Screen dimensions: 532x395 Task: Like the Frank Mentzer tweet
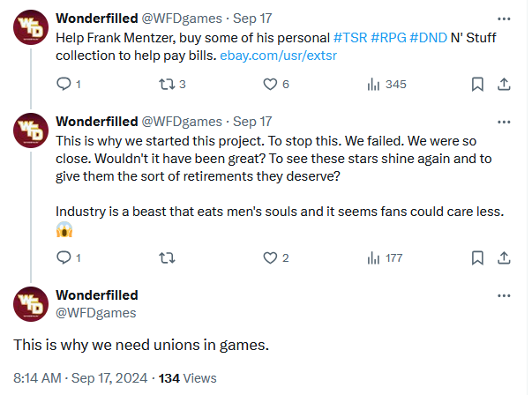click(271, 85)
